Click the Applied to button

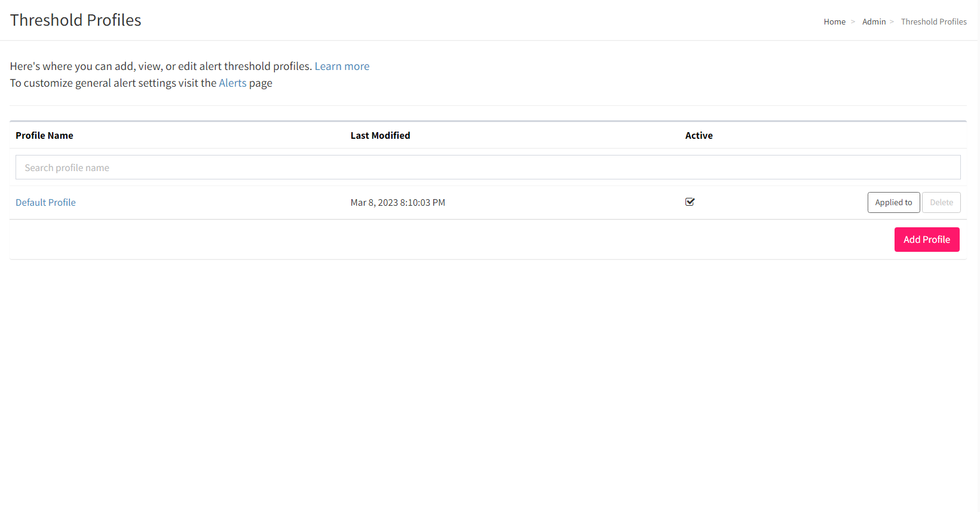[893, 203]
